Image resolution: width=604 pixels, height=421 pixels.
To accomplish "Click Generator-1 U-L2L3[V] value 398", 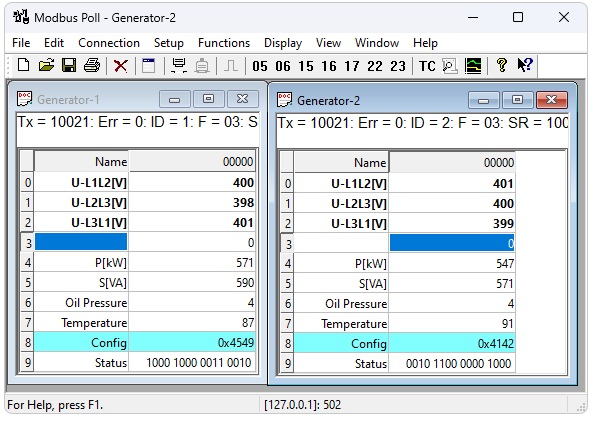I will coord(192,202).
